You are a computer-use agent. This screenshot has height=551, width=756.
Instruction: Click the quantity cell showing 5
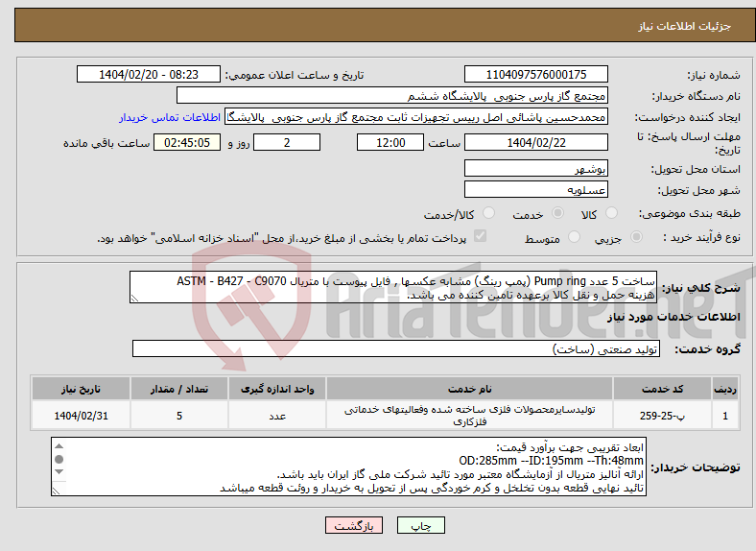pos(178,416)
